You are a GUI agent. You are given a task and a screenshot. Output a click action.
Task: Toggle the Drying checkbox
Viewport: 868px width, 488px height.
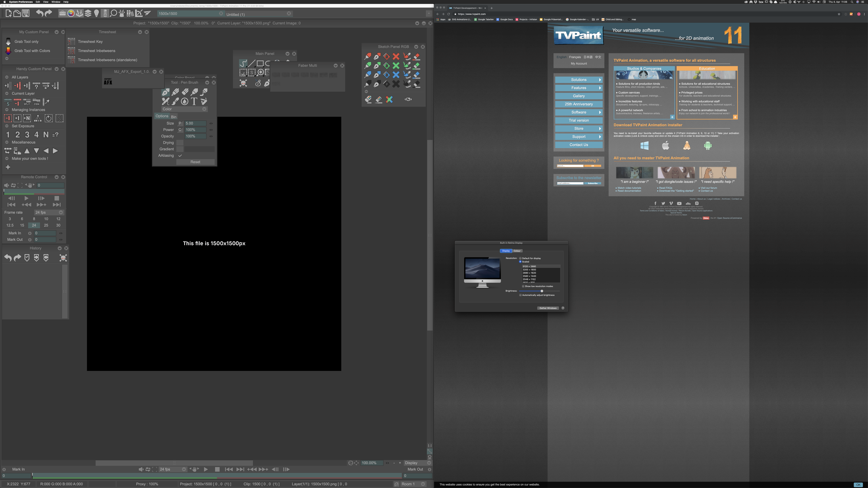pyautogui.click(x=180, y=143)
